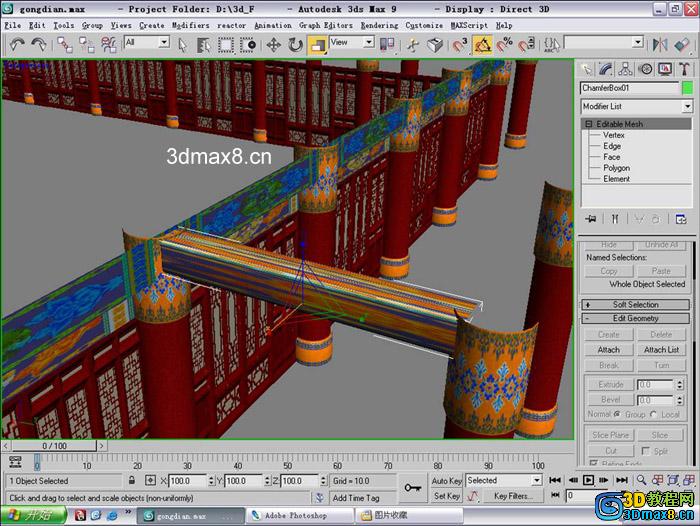Open the Customize menu
The height and width of the screenshot is (526, 700).
[x=424, y=25]
